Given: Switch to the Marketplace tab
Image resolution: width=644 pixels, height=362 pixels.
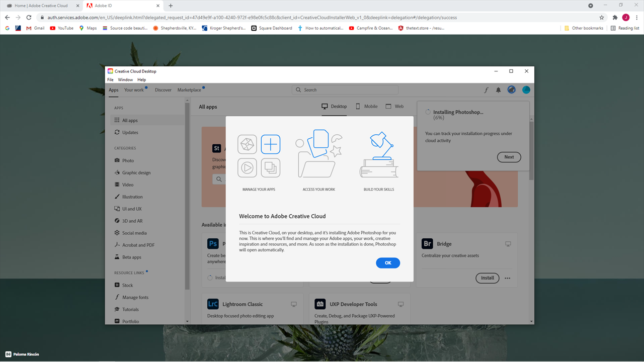Looking at the screenshot, I should [x=189, y=90].
